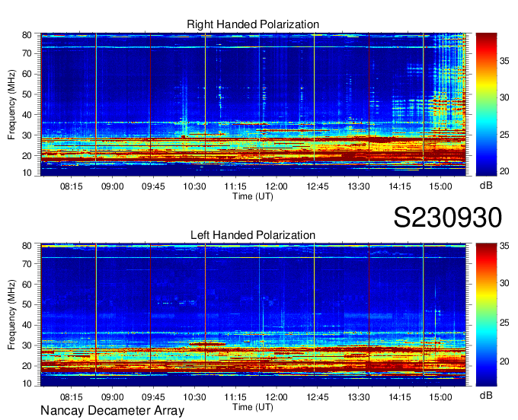Click dB label below left-handed colorbar
Screen dimensions: 518x420
pos(486,395)
